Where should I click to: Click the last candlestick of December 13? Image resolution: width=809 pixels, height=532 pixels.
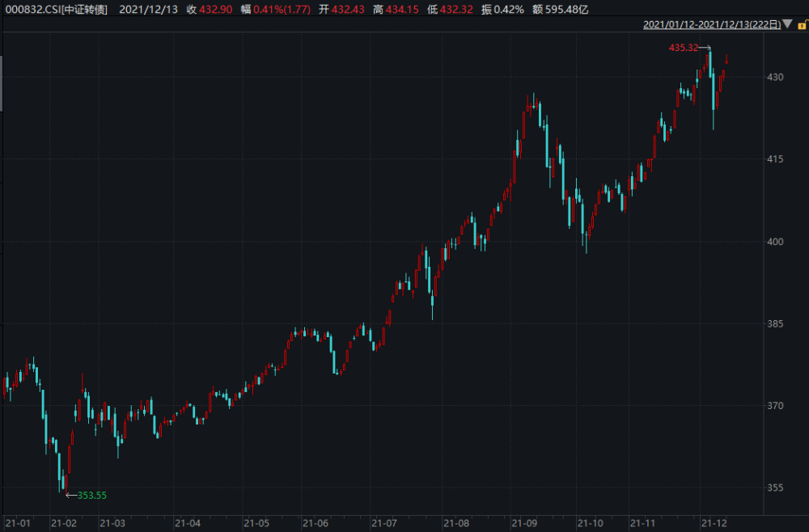click(x=726, y=59)
